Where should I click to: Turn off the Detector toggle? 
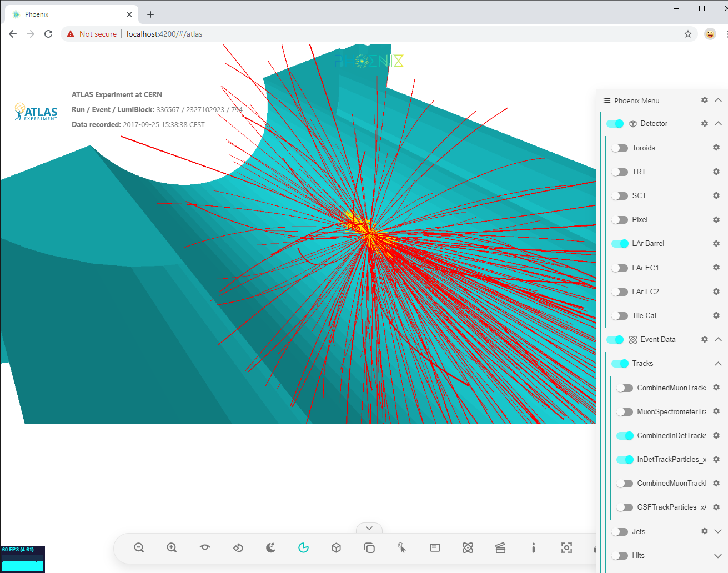[x=615, y=123]
